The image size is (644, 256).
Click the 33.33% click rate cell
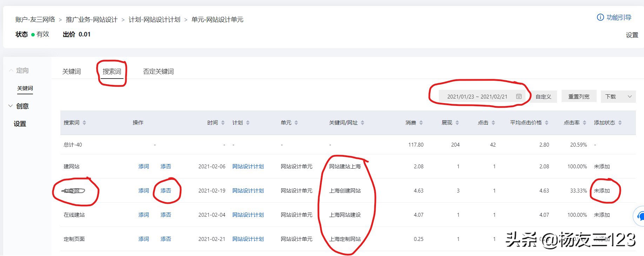[x=578, y=191]
